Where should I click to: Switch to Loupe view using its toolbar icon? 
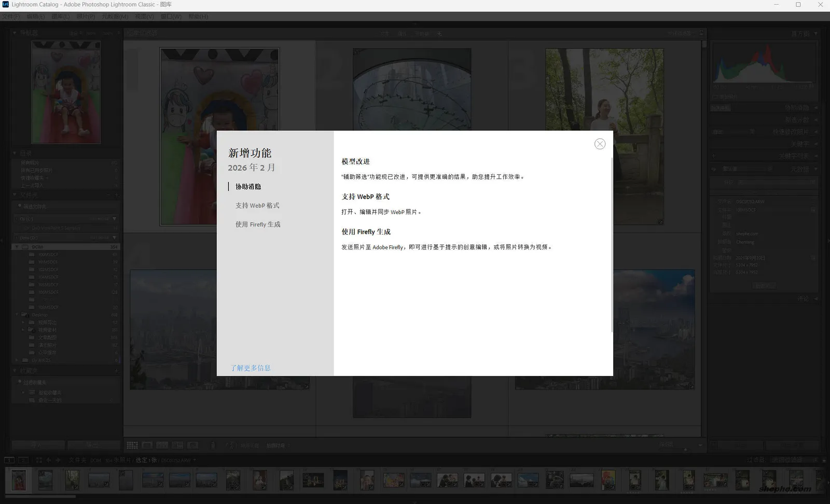pos(147,445)
